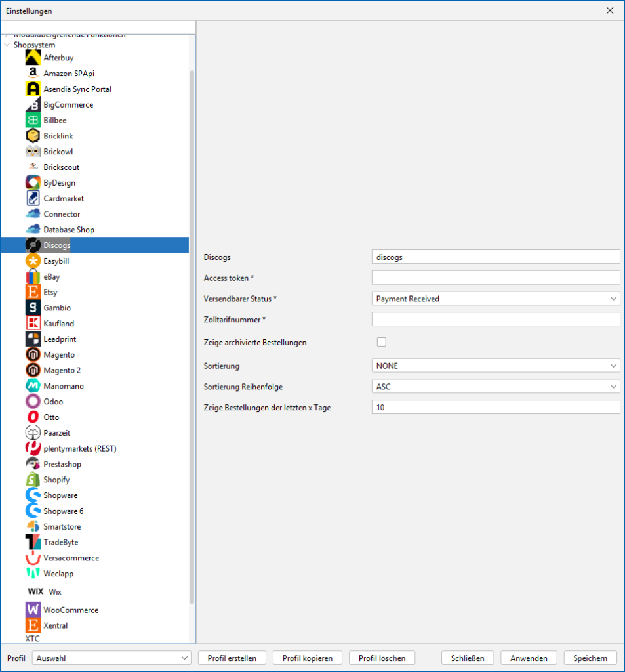Image resolution: width=625 pixels, height=672 pixels.
Task: Select the Billbee shop icon
Action: click(33, 121)
